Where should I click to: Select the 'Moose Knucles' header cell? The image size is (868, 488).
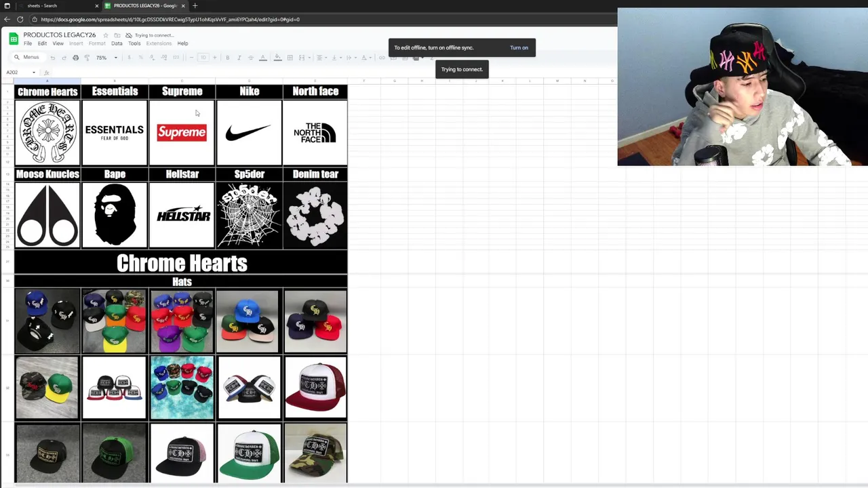(x=47, y=174)
